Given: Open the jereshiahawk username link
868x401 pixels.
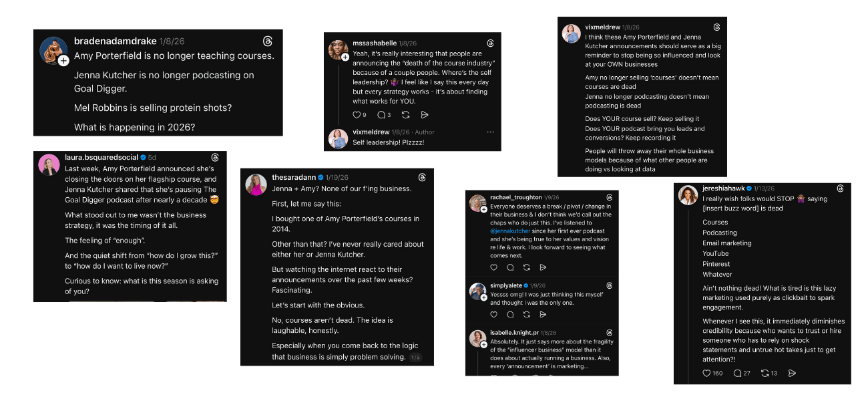Looking at the screenshot, I should point(724,188).
